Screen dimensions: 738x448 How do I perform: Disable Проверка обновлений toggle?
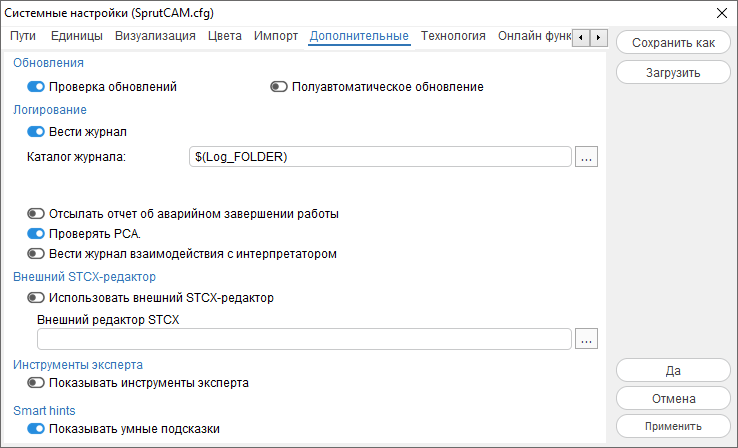[x=36, y=87]
